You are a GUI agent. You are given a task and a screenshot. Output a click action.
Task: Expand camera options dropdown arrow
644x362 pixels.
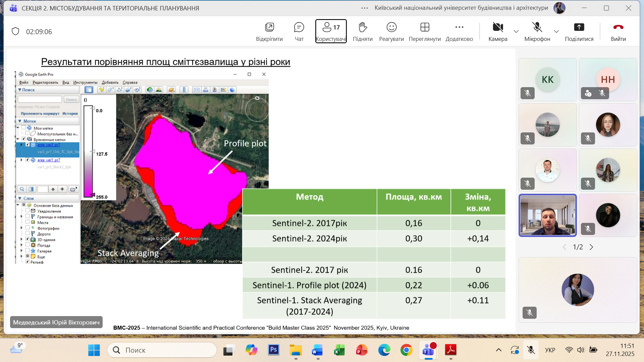coord(516,32)
